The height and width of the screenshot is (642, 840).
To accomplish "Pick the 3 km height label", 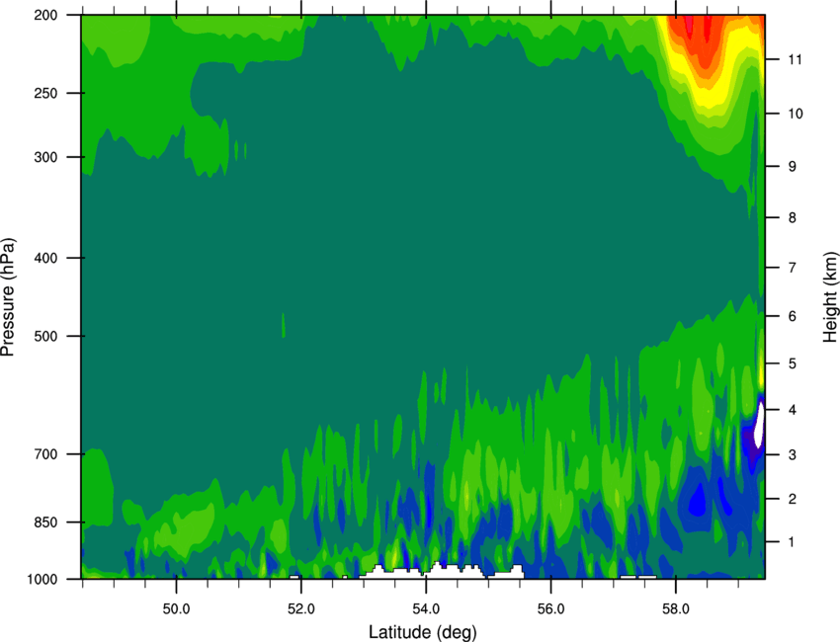I will coord(793,455).
